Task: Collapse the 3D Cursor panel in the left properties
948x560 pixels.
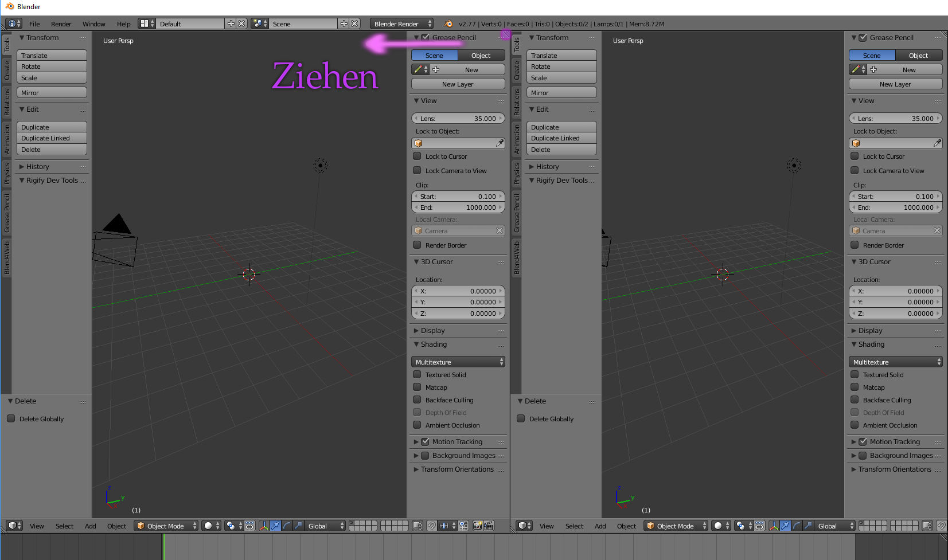Action: point(416,261)
